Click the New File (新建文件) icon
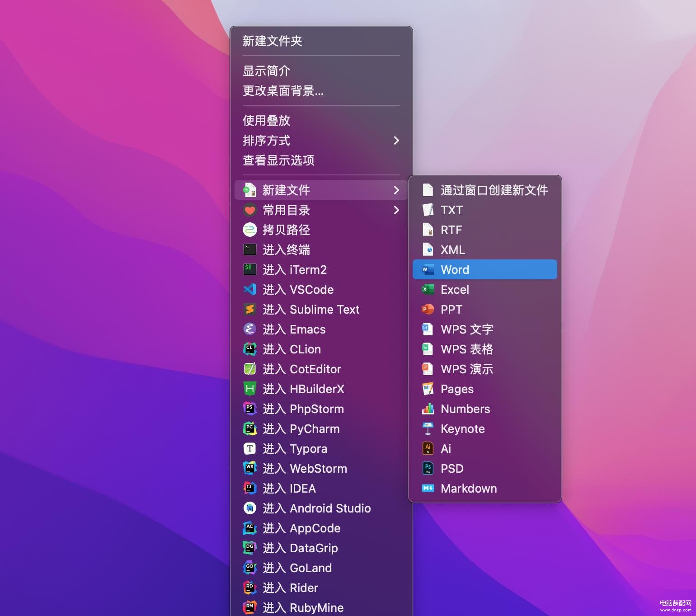Image resolution: width=696 pixels, height=616 pixels. (x=250, y=190)
